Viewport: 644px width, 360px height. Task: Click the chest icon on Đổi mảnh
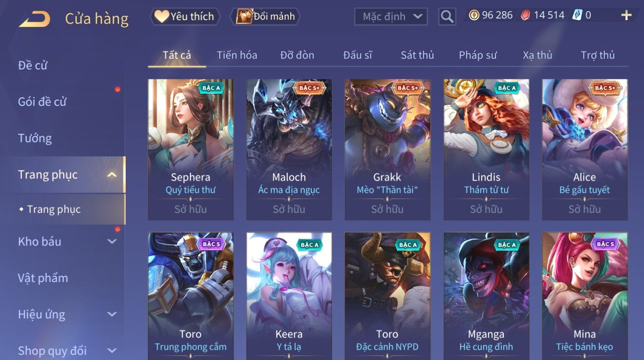(x=244, y=16)
